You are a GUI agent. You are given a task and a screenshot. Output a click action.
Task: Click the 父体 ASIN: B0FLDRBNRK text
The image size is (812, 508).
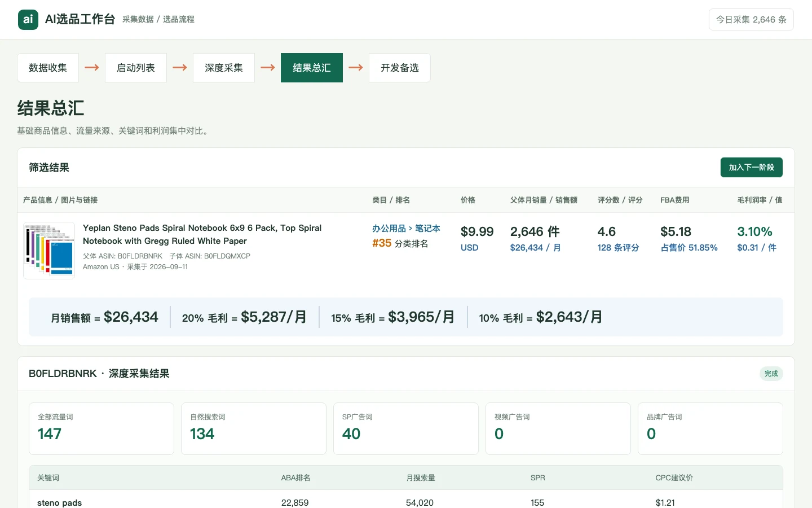pos(122,256)
